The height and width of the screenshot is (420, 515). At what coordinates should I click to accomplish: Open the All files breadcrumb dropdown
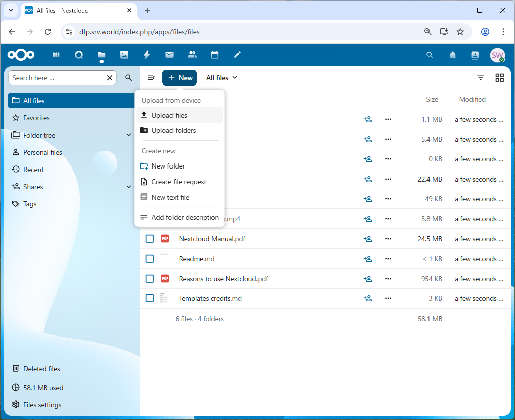(222, 78)
